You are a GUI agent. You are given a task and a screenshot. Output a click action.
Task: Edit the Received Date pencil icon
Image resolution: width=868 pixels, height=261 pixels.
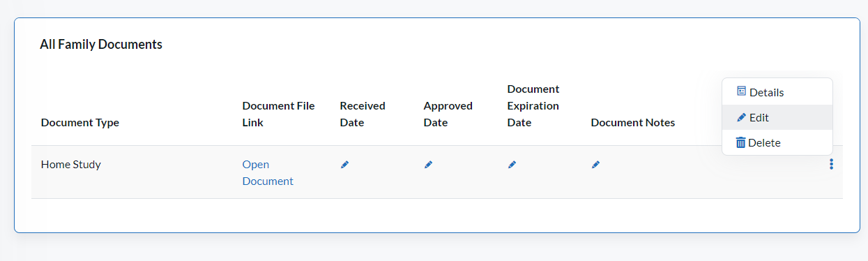[344, 165]
